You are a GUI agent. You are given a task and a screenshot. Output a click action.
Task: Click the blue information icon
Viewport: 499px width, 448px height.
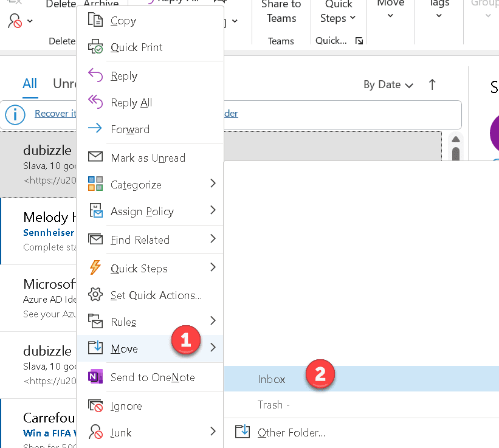pyautogui.click(x=15, y=114)
